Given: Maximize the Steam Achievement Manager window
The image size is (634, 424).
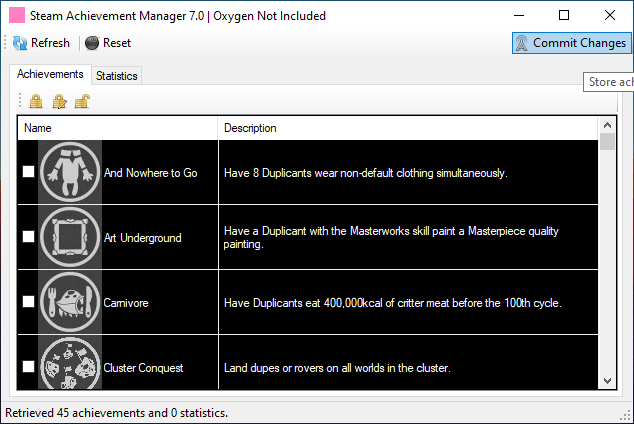Looking at the screenshot, I should (x=564, y=15).
